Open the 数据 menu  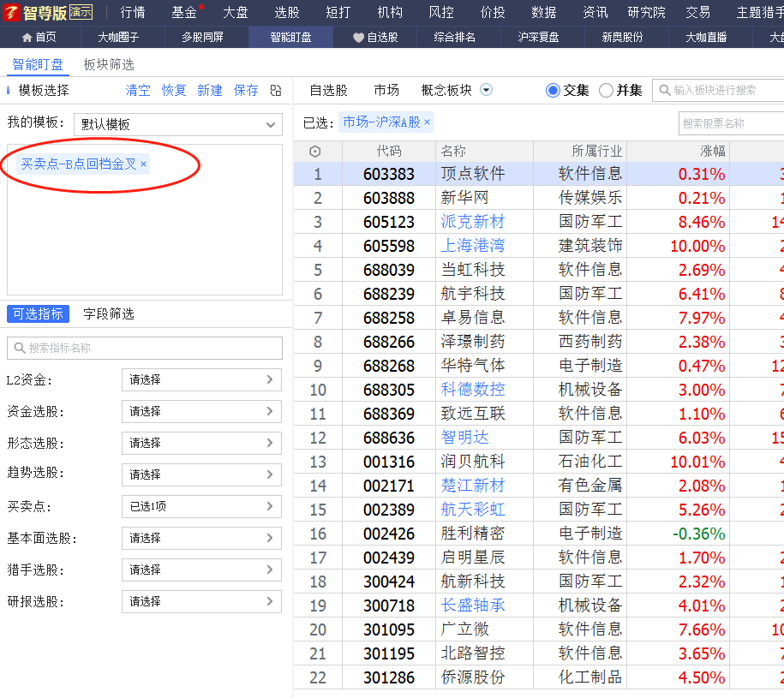[x=544, y=13]
